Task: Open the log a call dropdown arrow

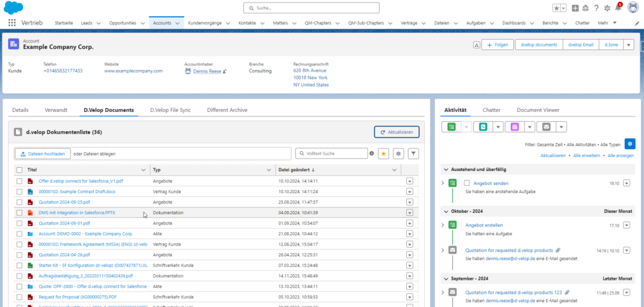Action: click(x=498, y=128)
